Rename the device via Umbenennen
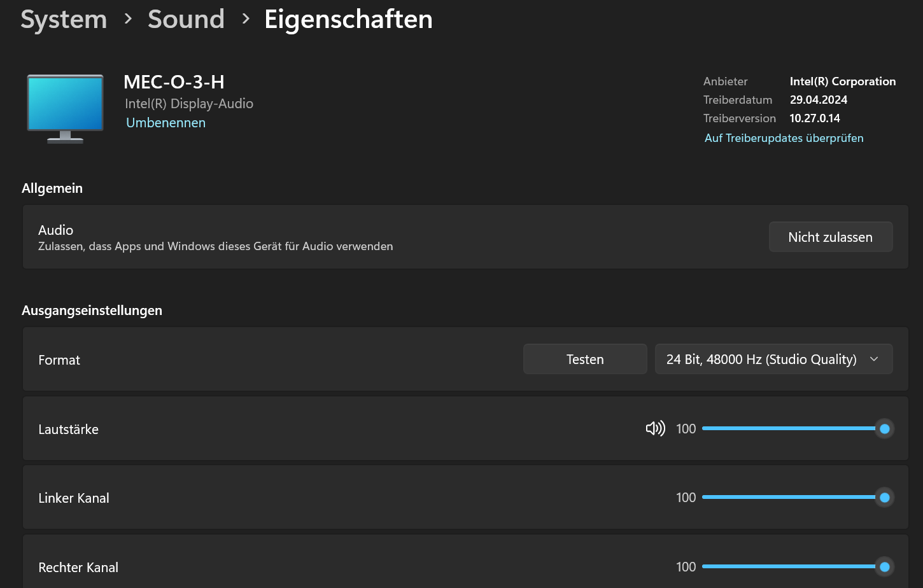This screenshot has height=588, width=923. 166,123
